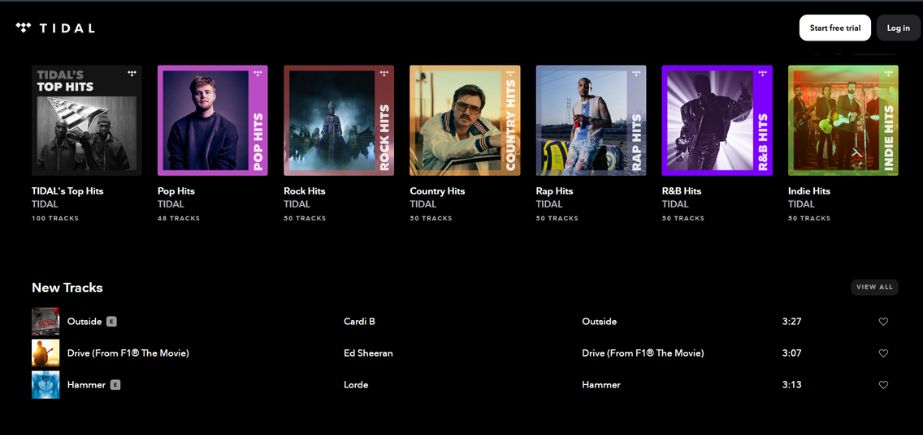The height and width of the screenshot is (435, 923).
Task: Favorite Drive (From F1 The Movie)
Action: pyautogui.click(x=883, y=353)
